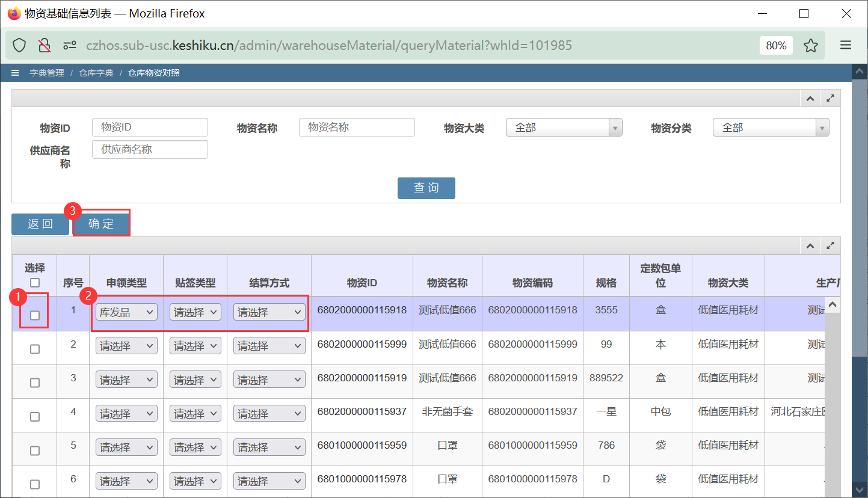Tick the checkbox for row 4
The height and width of the screenshot is (498, 868).
click(x=35, y=416)
